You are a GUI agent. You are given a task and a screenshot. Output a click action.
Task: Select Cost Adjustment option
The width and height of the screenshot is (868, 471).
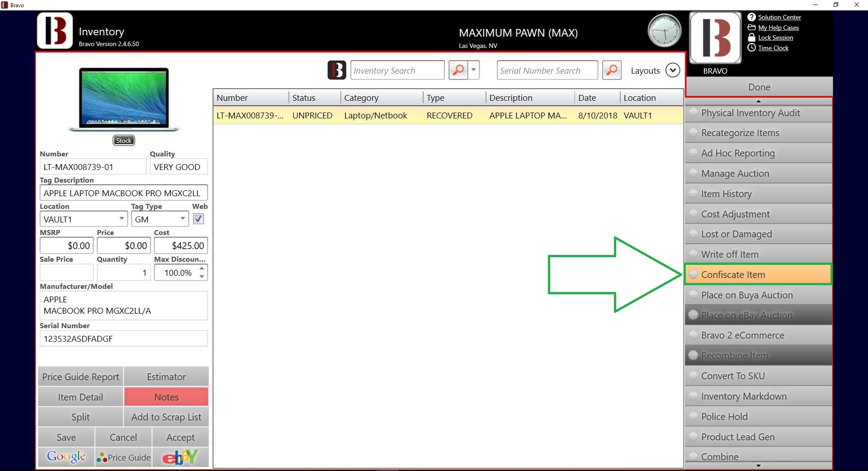tap(759, 214)
